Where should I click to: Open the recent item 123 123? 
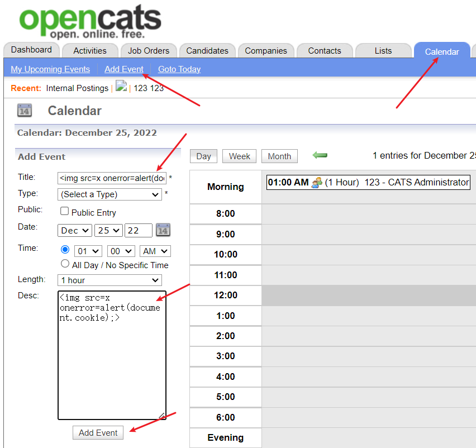pos(149,88)
